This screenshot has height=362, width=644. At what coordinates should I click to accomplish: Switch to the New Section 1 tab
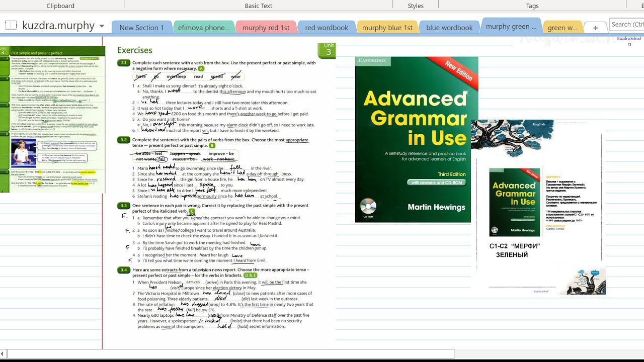pos(141,28)
